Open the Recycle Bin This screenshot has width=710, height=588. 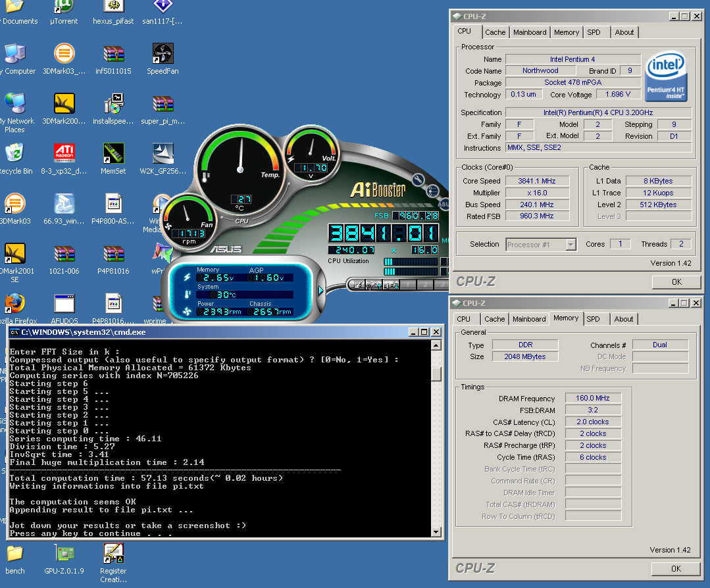tap(15, 159)
